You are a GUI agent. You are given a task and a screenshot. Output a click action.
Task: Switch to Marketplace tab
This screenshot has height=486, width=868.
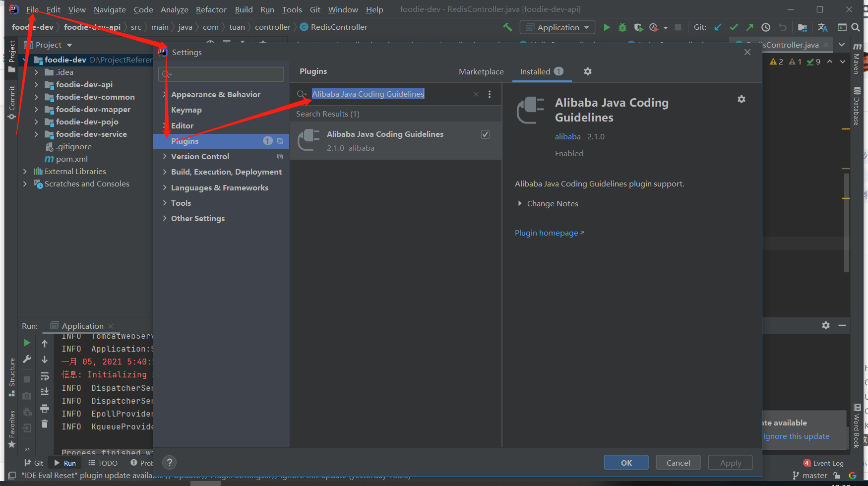[481, 71]
